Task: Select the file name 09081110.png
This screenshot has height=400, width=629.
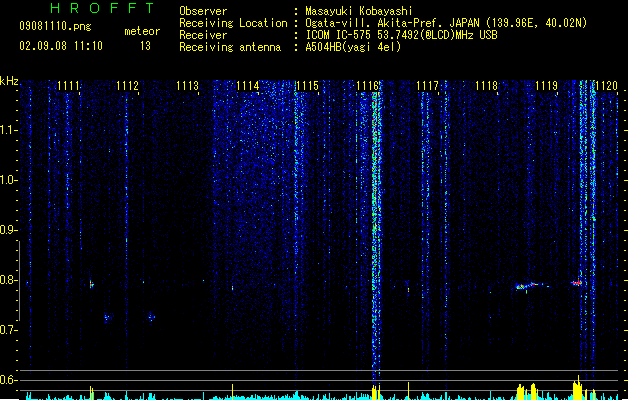Action: click(55, 26)
